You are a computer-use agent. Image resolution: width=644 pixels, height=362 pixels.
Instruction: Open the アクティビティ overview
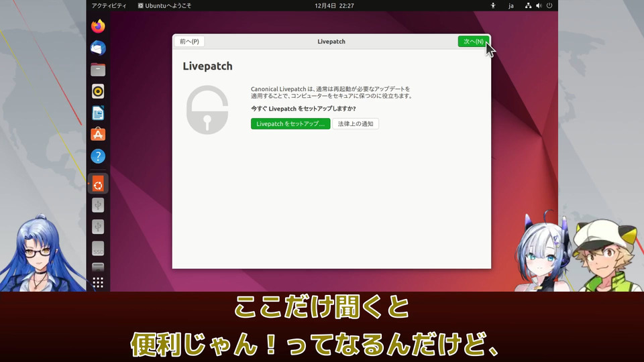[x=109, y=6]
